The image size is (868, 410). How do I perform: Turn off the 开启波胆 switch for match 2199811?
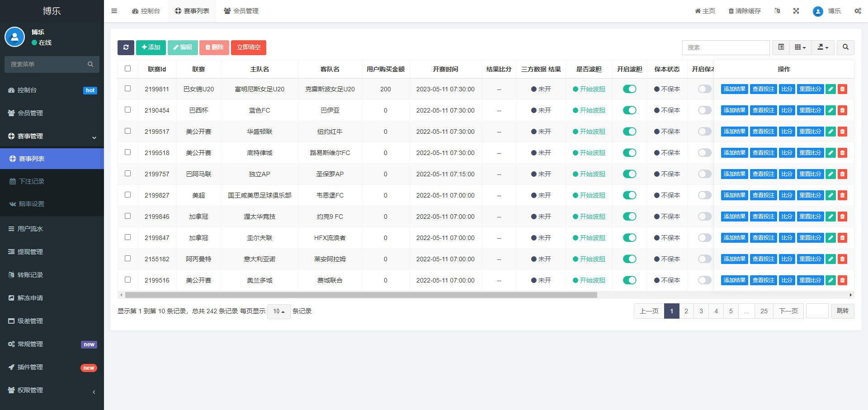pos(629,89)
